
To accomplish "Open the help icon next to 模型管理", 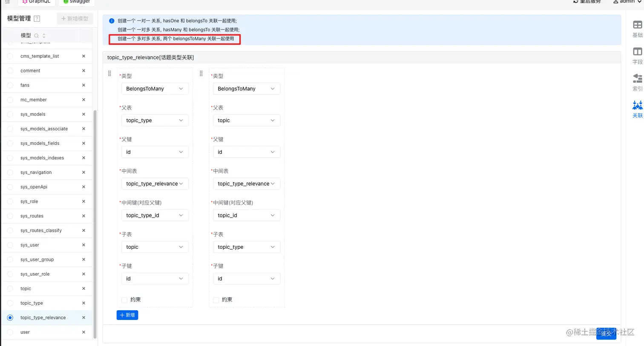I will 37,19.
